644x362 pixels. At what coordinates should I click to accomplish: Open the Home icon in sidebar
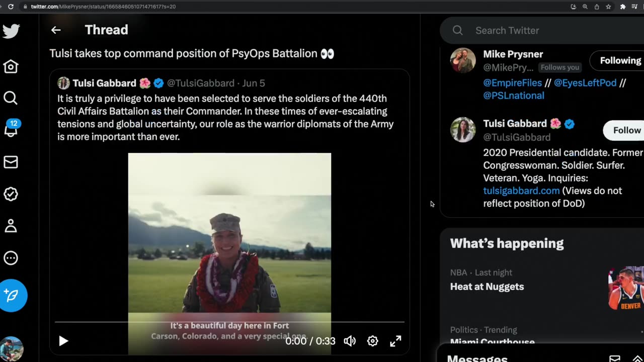coord(11,66)
